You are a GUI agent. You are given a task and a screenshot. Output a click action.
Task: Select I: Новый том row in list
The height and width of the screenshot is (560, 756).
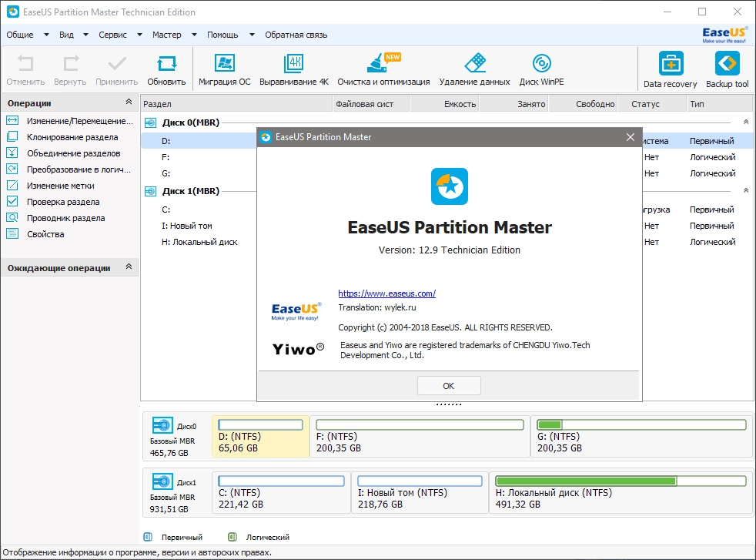point(199,226)
